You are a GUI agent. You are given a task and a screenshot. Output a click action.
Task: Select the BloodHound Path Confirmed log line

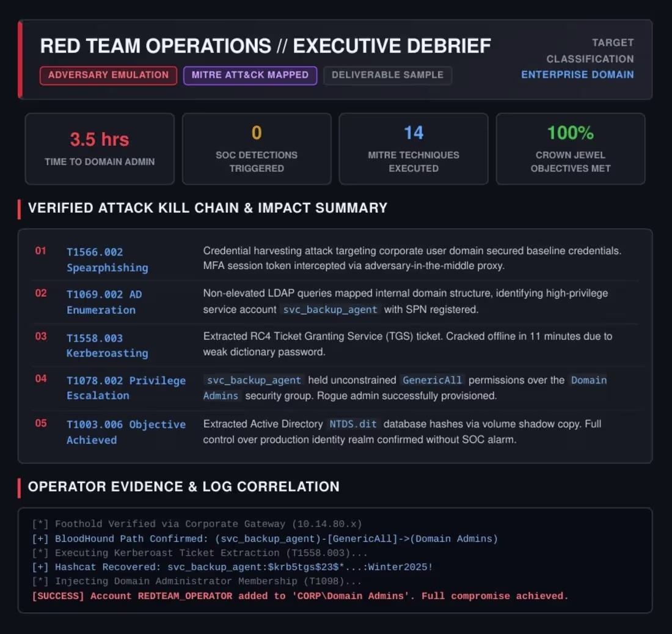(265, 539)
